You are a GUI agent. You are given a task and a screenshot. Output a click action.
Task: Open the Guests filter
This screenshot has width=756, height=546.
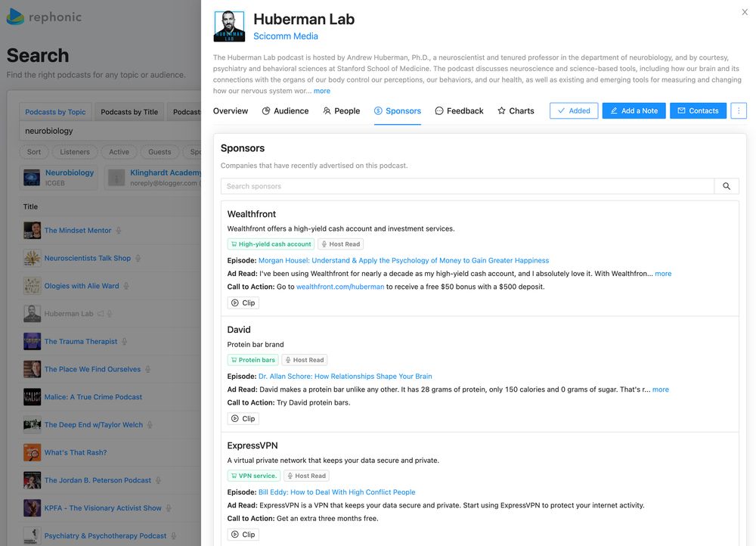pyautogui.click(x=160, y=152)
